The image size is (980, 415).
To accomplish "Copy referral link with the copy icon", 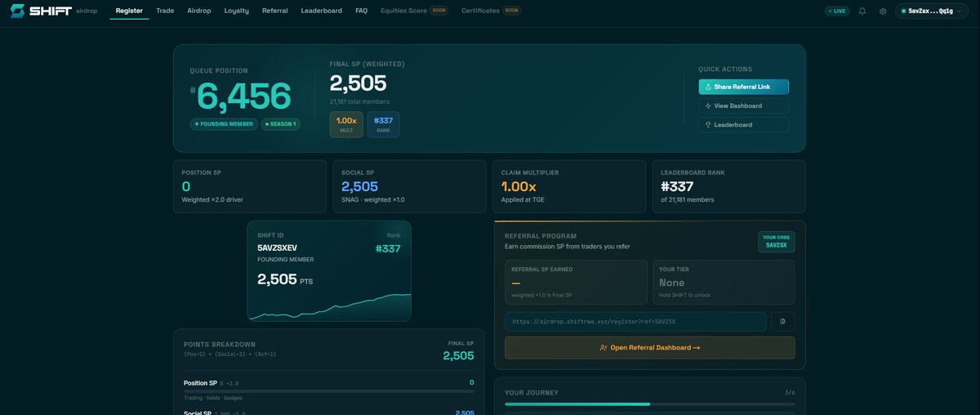I will coord(782,322).
